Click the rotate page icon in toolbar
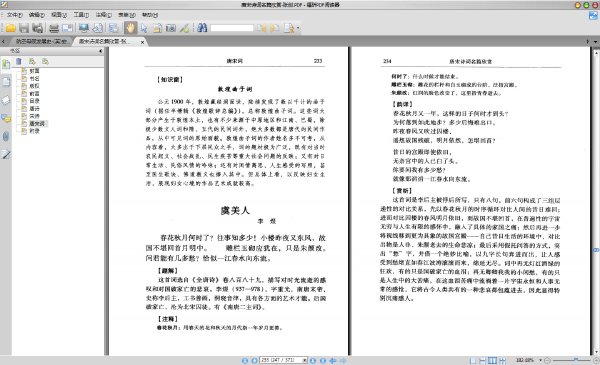The width and height of the screenshot is (600, 365). 98,28
